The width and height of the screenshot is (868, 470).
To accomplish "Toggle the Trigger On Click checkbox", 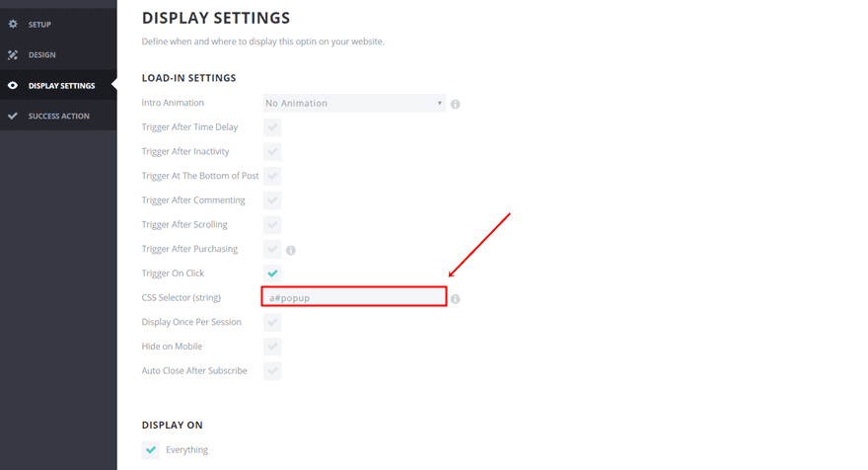I will click(272, 274).
